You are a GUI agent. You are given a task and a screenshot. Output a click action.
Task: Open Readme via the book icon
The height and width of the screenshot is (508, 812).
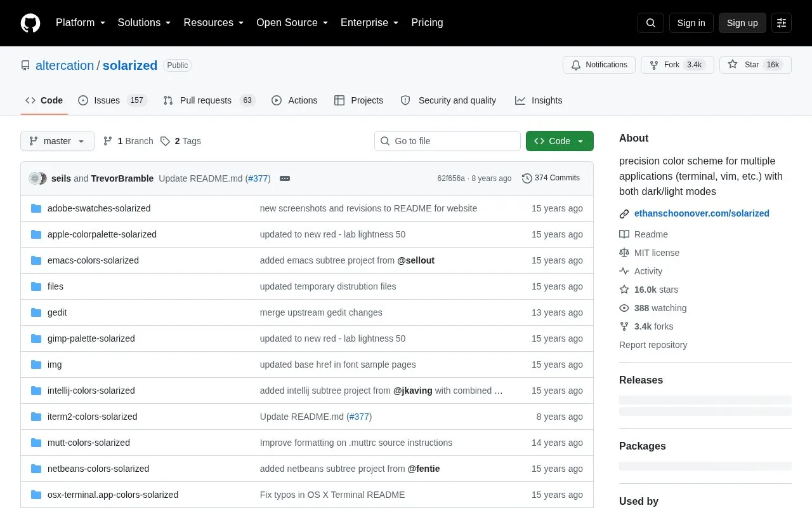tap(643, 234)
